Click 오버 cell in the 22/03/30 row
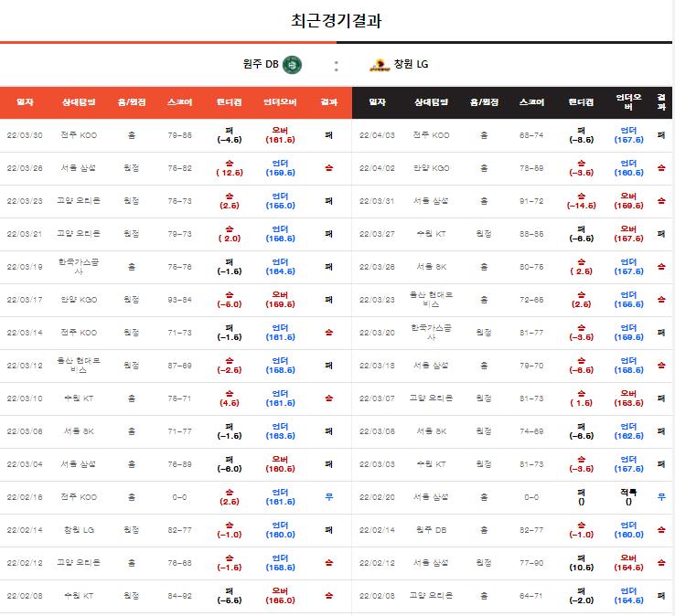The image size is (675, 616). point(280,135)
